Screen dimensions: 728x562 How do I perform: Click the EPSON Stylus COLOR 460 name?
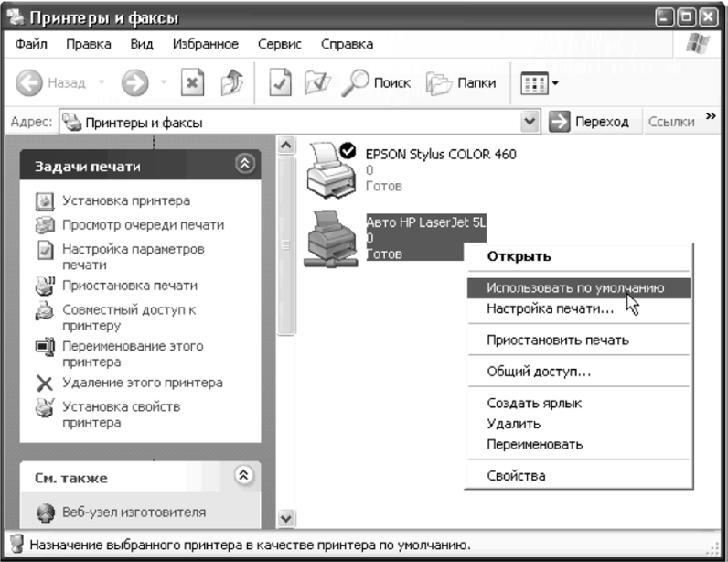coord(441,155)
